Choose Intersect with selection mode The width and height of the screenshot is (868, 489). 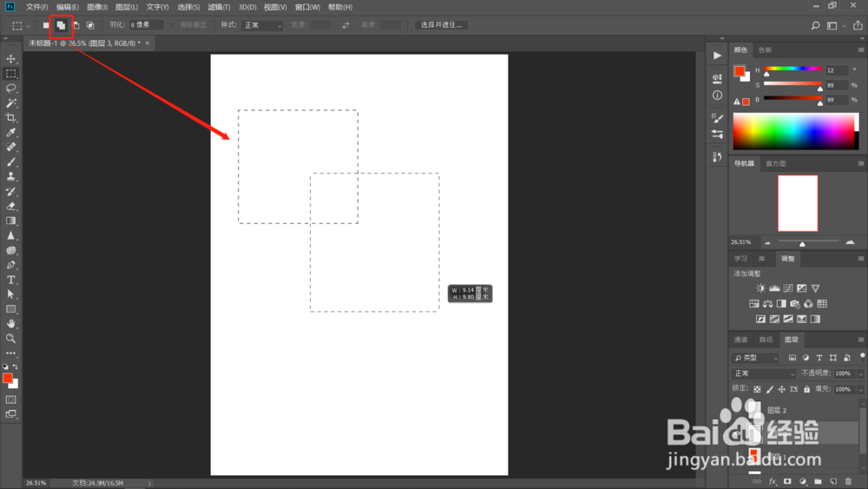(x=90, y=25)
